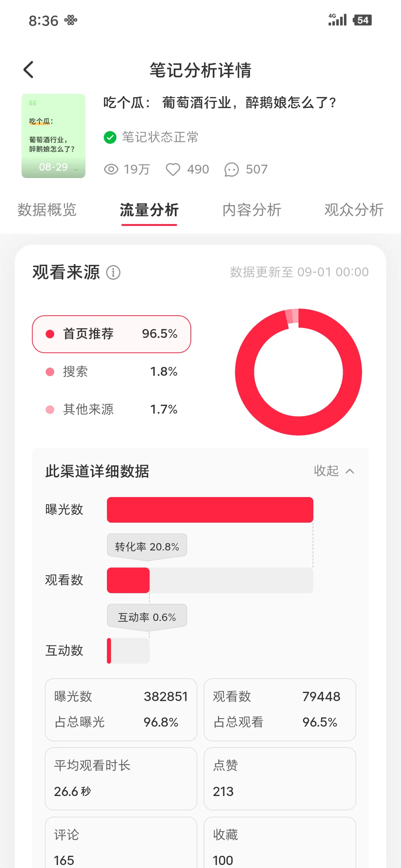Click the 曝光数 red bar

coord(210,510)
